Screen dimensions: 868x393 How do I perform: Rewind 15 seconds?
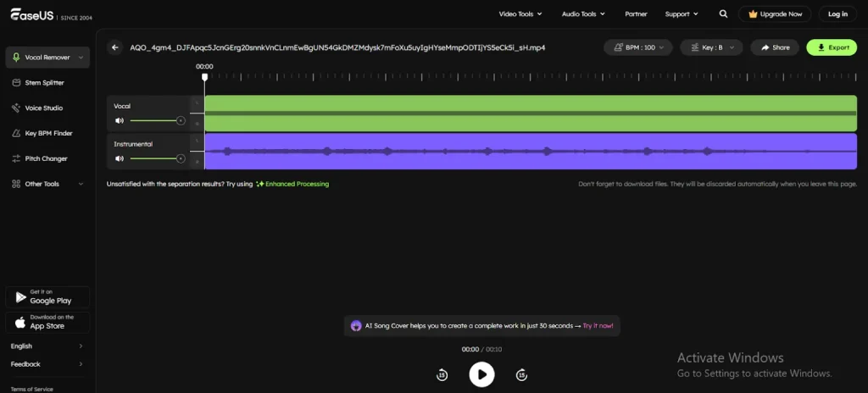click(x=442, y=374)
